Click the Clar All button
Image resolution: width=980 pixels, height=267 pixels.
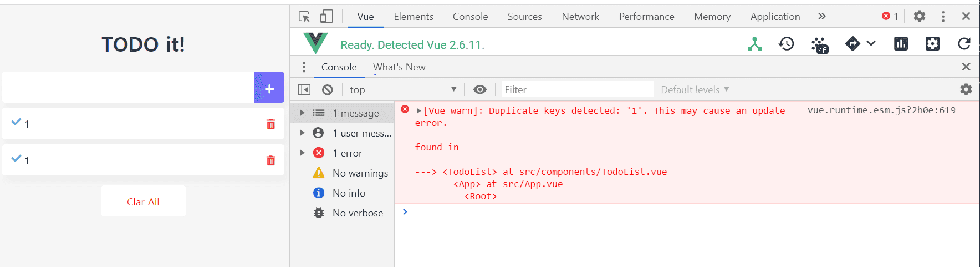[143, 201]
